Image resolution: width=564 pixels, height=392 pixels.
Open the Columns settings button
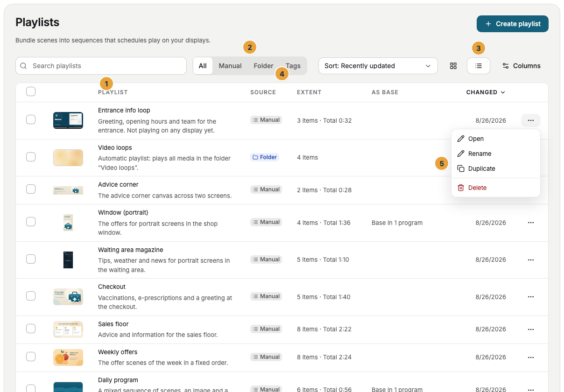pos(521,66)
